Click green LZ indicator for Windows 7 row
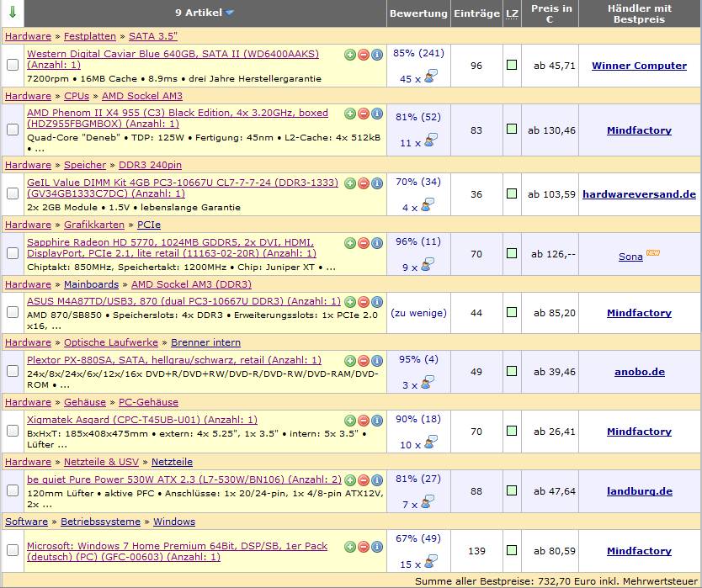Image resolution: width=702 pixels, height=588 pixels. click(x=512, y=550)
